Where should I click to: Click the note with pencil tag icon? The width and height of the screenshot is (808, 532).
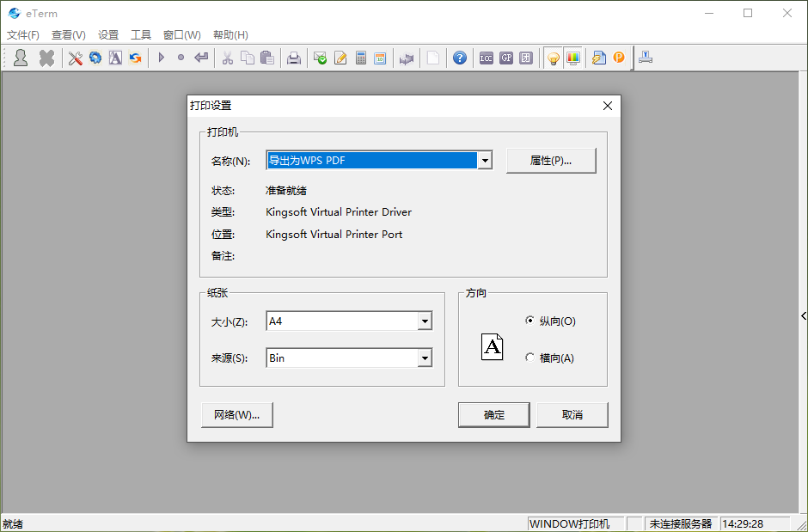point(599,58)
